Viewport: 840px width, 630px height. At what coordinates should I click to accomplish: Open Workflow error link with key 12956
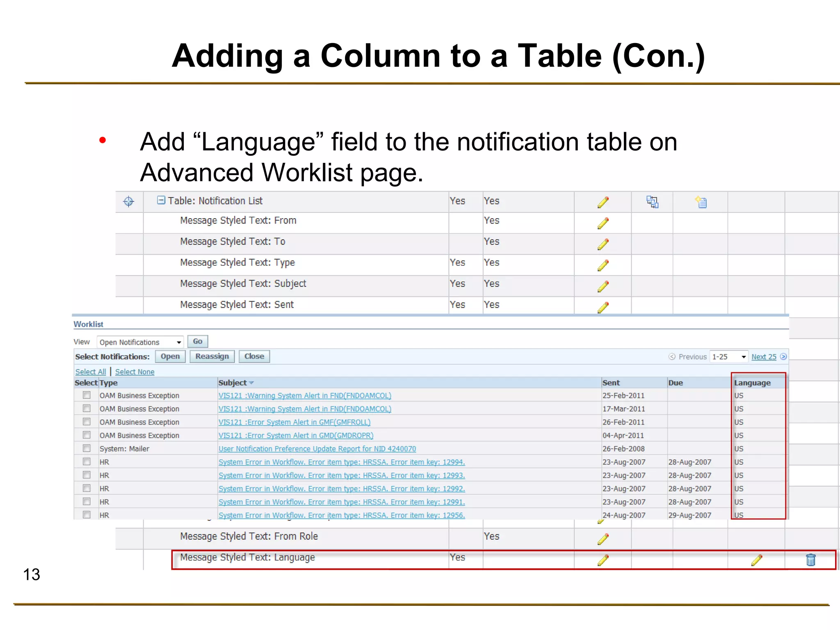tap(342, 515)
